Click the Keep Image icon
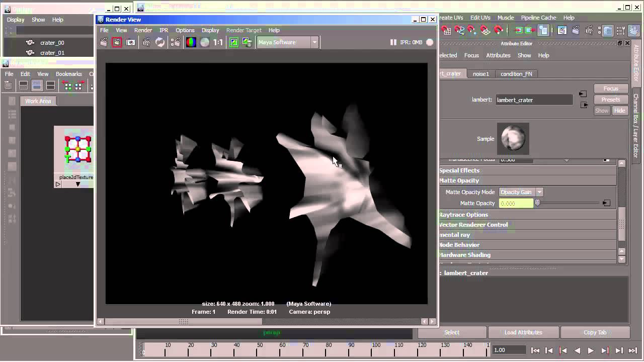Viewport: 644px width, 362px height. [234, 42]
